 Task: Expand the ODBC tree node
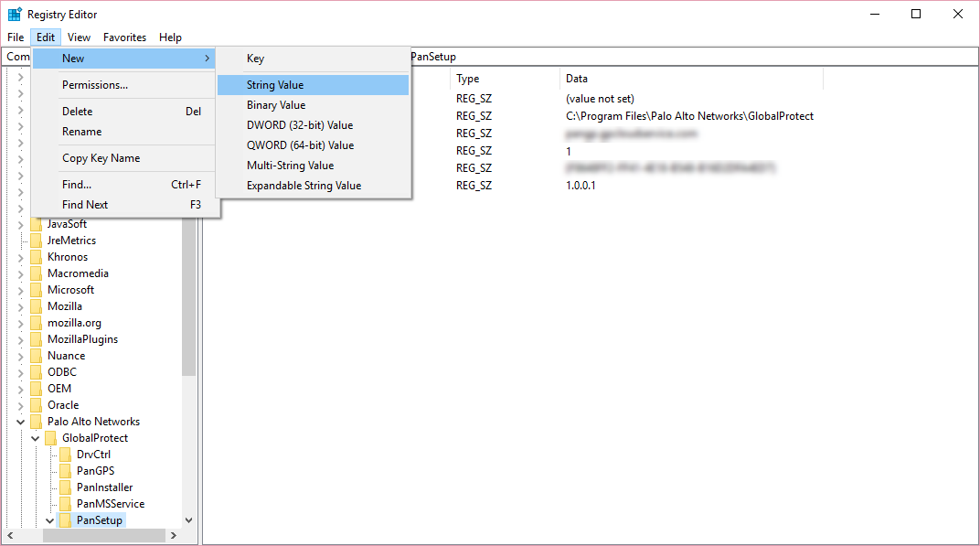[x=21, y=372]
